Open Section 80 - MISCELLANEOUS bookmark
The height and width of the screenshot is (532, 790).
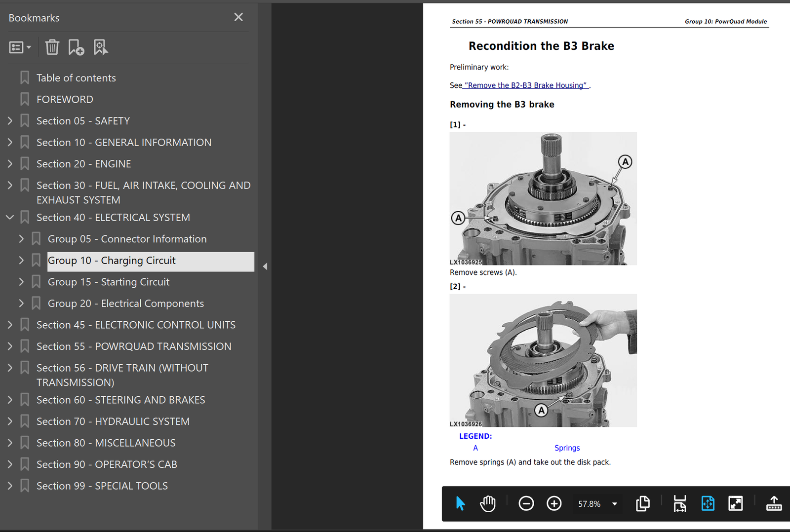click(106, 443)
